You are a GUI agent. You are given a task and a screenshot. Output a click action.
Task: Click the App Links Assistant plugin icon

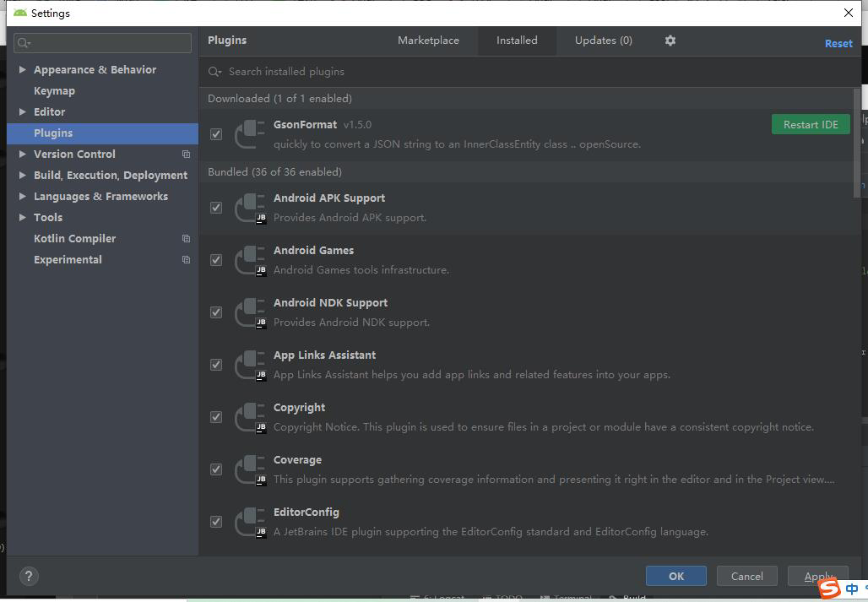(250, 366)
